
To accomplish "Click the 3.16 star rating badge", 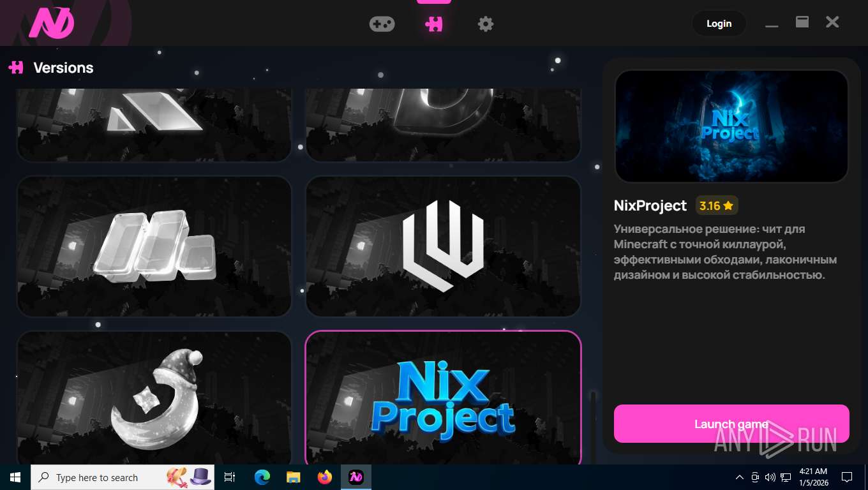I will pos(717,205).
